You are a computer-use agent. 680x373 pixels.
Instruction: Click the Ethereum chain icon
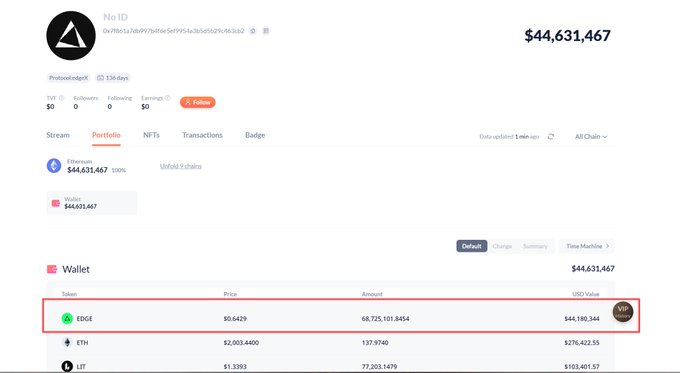54,166
